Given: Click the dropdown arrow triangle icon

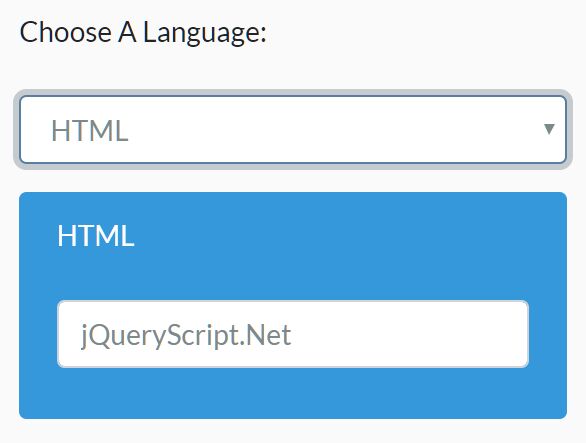Looking at the screenshot, I should pyautogui.click(x=549, y=129).
